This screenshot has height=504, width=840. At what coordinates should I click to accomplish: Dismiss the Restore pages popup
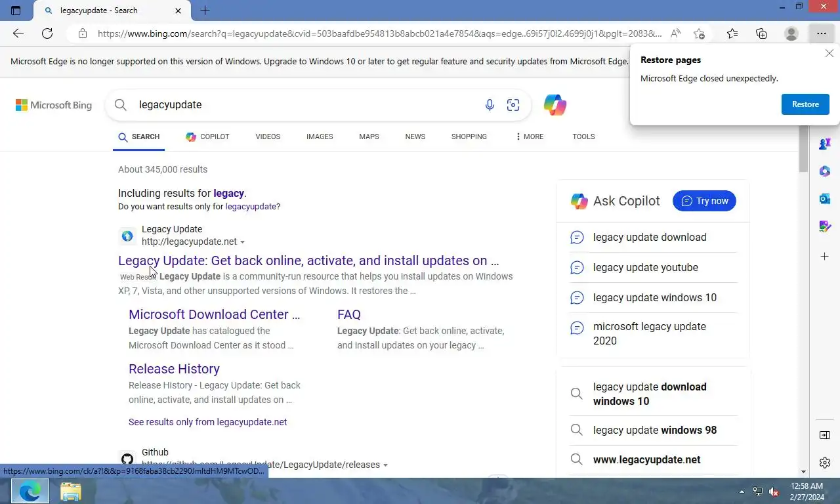(x=829, y=53)
